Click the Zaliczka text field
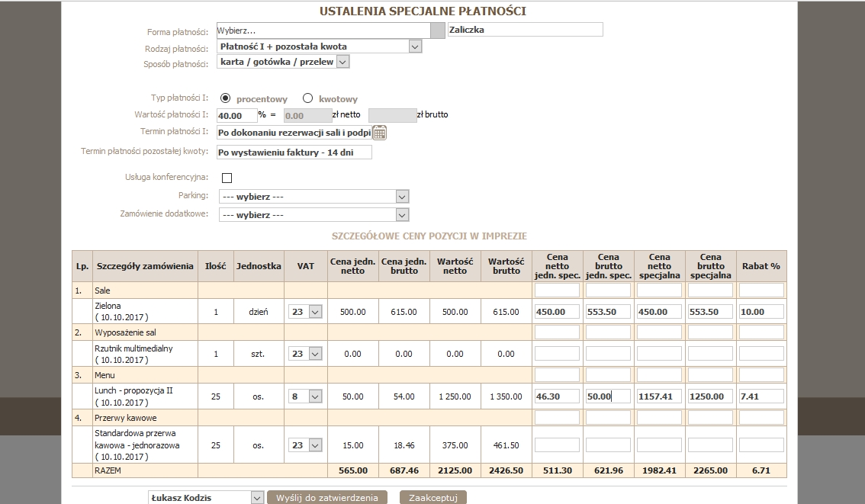Image resolution: width=865 pixels, height=504 pixels. pos(525,30)
